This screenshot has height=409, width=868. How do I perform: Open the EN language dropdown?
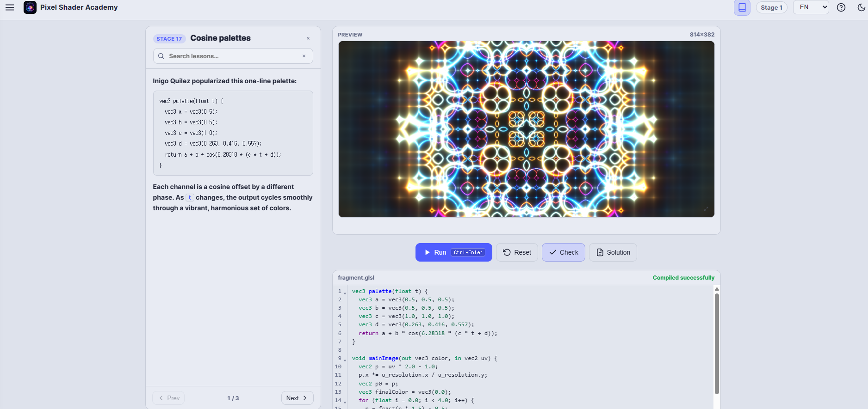(811, 7)
